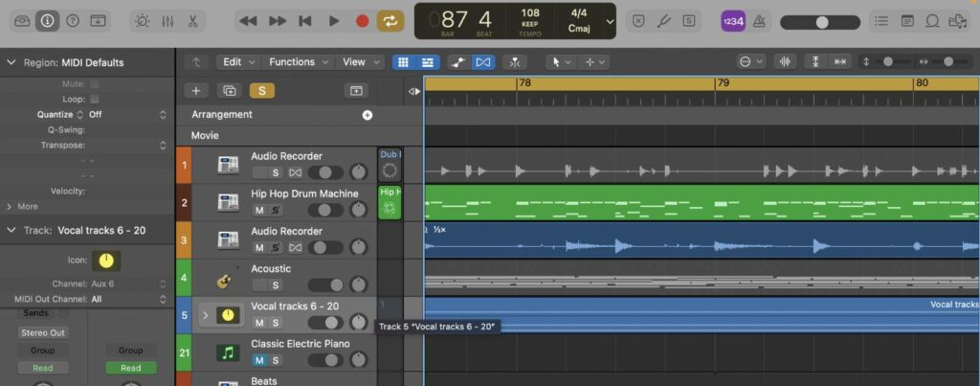Click the 4/4 time signature display
980x386 pixels.
tap(579, 12)
